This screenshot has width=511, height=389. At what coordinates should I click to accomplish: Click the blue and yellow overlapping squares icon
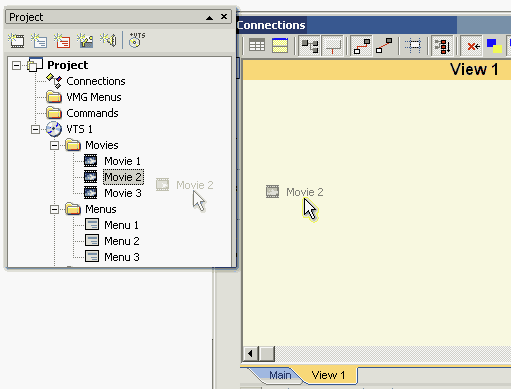[494, 46]
